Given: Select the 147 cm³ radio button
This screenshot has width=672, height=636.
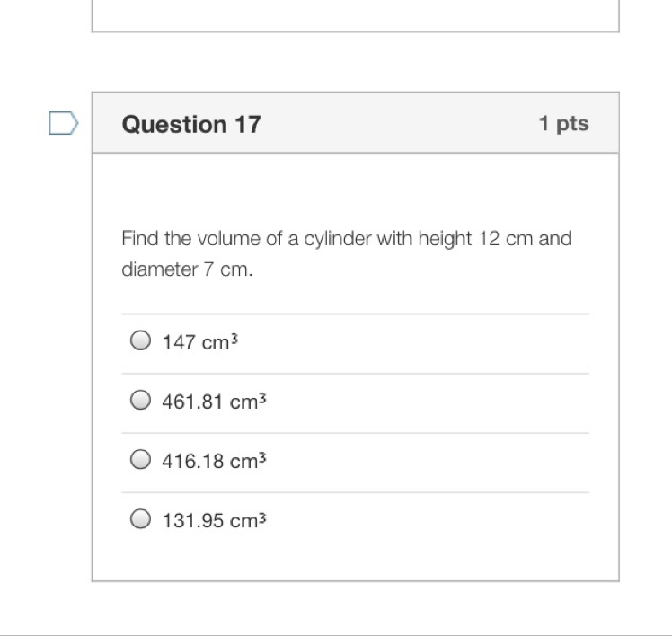Looking at the screenshot, I should [x=140, y=341].
